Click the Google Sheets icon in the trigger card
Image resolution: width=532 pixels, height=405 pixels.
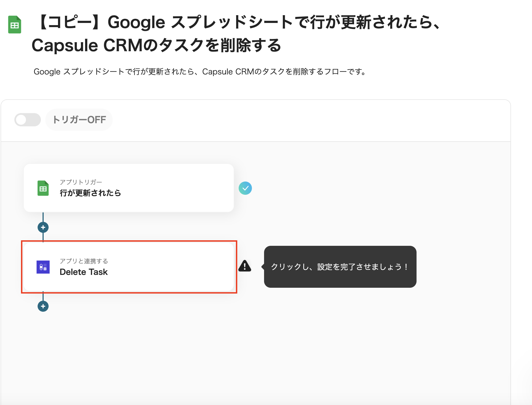(x=43, y=188)
